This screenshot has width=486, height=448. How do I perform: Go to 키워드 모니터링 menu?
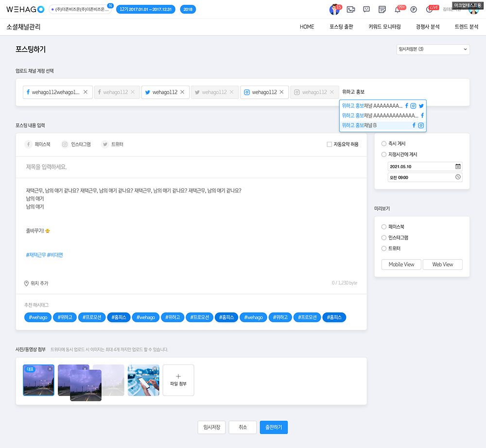[384, 27]
